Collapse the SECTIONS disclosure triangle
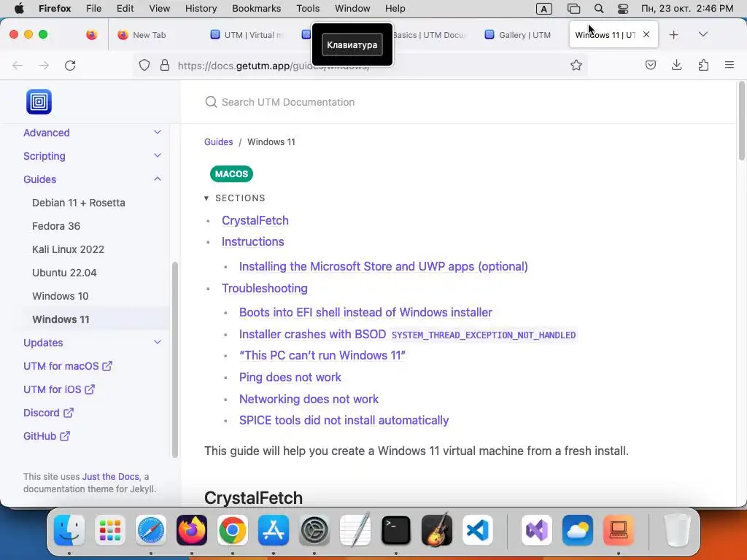The width and height of the screenshot is (747, 560). tap(206, 198)
